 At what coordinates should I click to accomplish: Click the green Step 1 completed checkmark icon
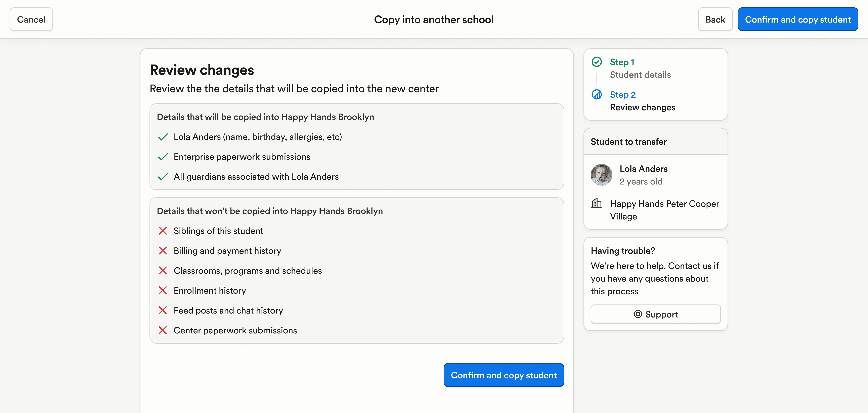point(596,62)
